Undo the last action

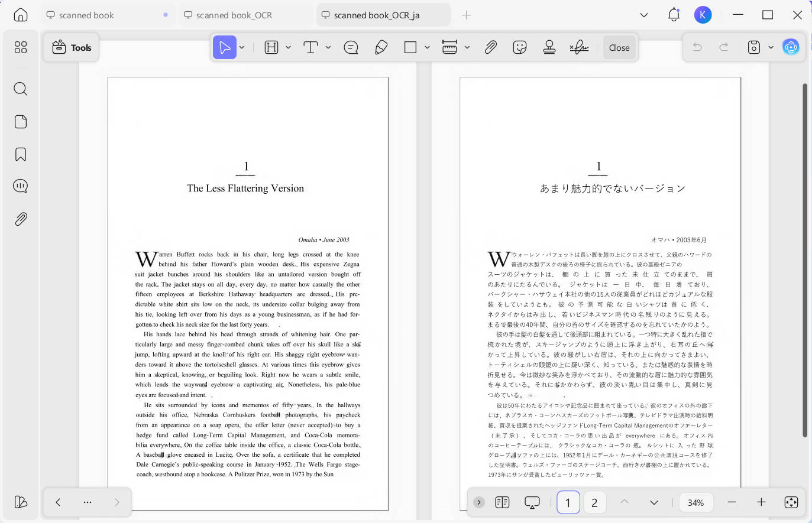click(697, 47)
